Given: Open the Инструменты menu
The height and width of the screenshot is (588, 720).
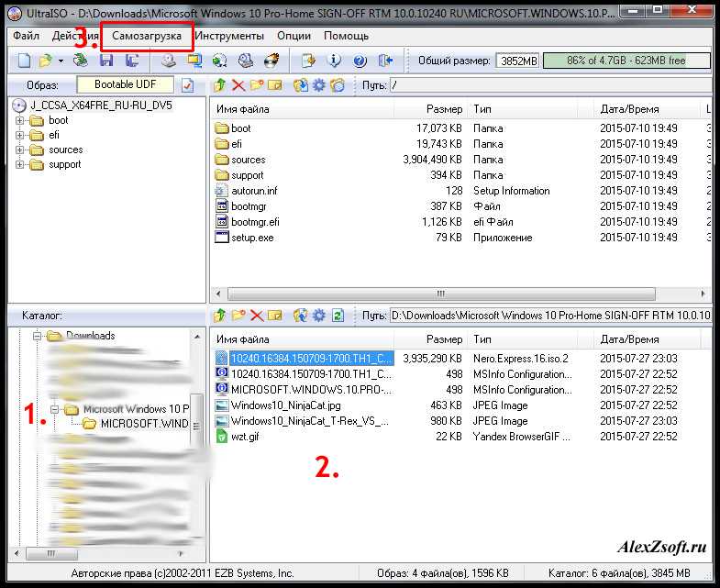Looking at the screenshot, I should point(229,36).
